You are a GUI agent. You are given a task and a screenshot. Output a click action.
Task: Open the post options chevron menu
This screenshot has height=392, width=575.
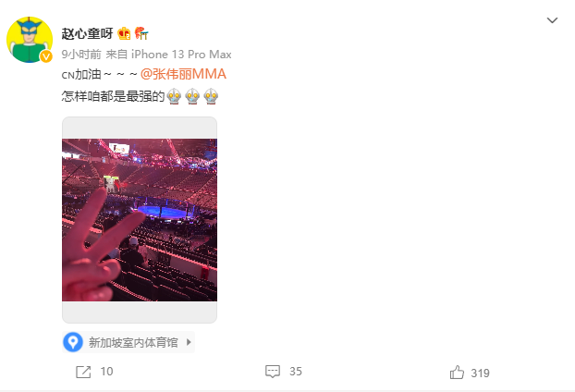(x=552, y=20)
